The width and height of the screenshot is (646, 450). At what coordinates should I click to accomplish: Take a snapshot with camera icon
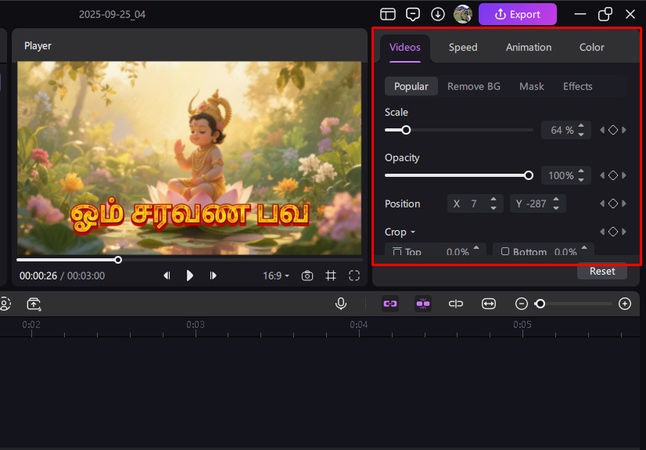307,276
